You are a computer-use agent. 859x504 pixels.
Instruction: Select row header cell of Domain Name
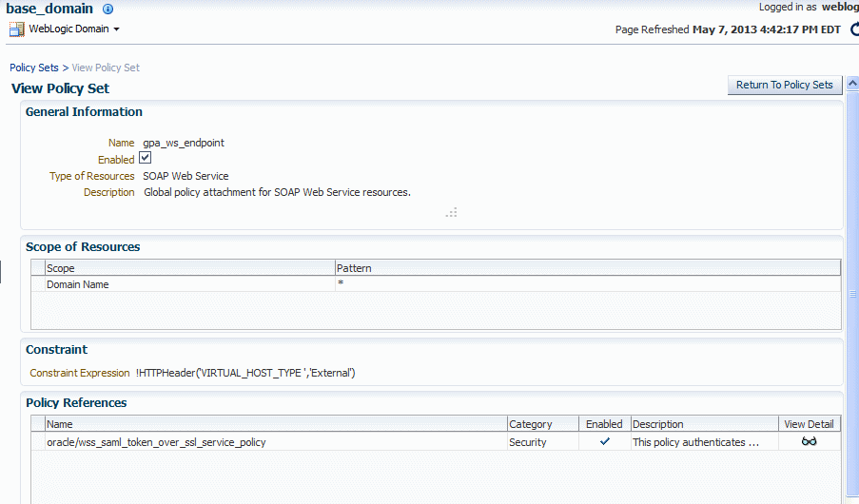click(x=38, y=283)
